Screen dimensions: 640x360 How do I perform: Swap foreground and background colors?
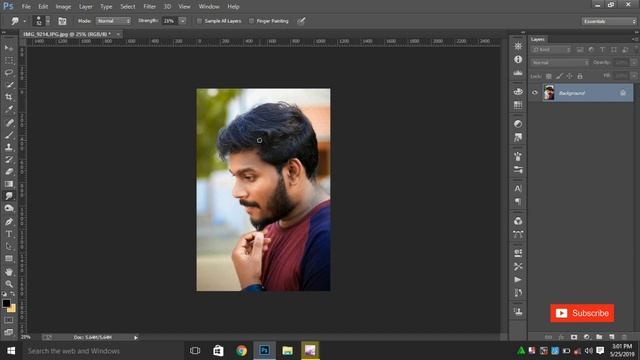click(x=13, y=293)
